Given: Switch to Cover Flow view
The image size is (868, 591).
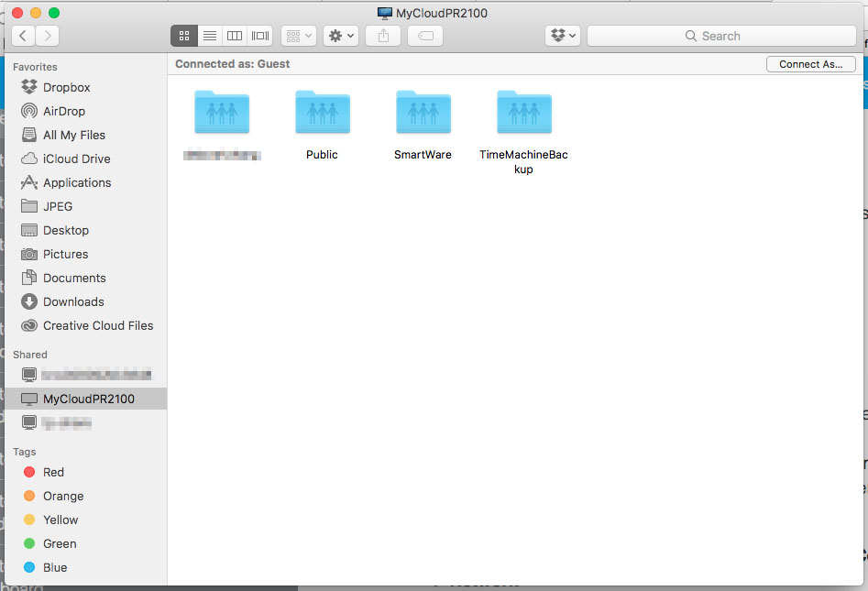Looking at the screenshot, I should pos(260,36).
